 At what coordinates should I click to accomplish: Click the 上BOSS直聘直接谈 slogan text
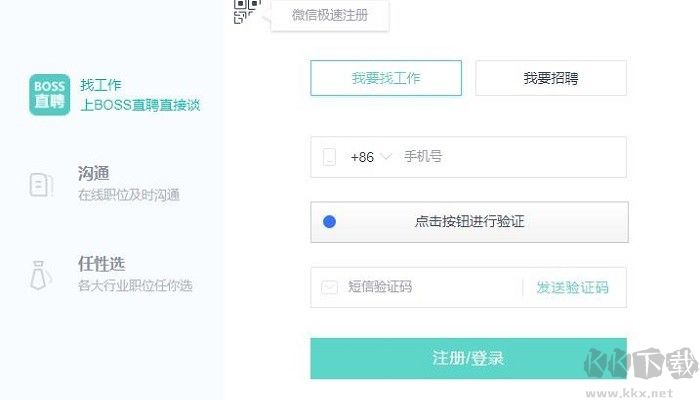140,105
